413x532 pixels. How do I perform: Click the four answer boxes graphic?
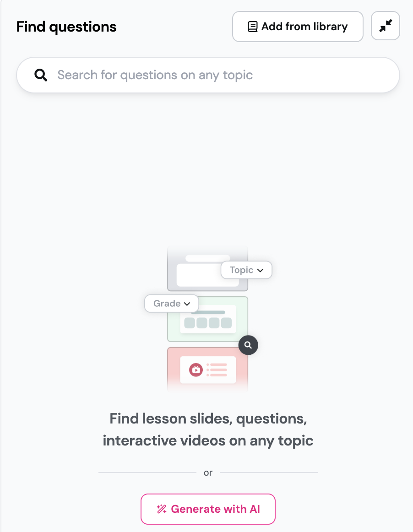click(x=208, y=323)
